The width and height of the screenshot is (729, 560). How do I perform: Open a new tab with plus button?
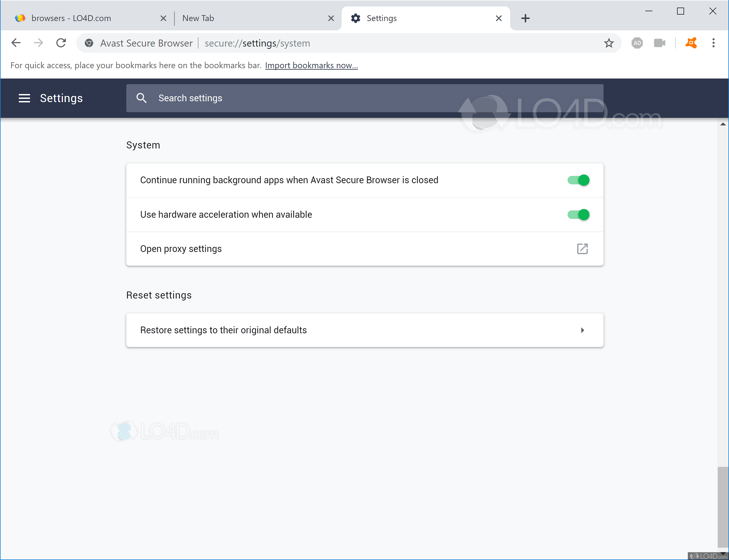(x=525, y=18)
